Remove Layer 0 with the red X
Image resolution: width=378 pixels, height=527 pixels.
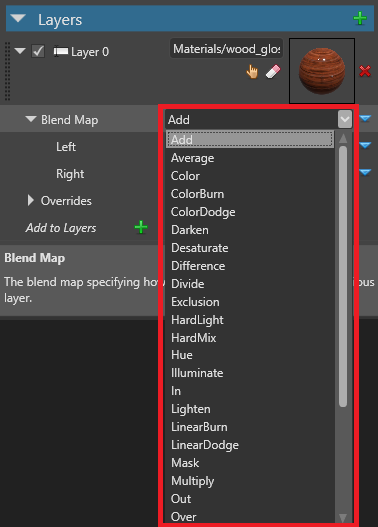click(x=365, y=71)
